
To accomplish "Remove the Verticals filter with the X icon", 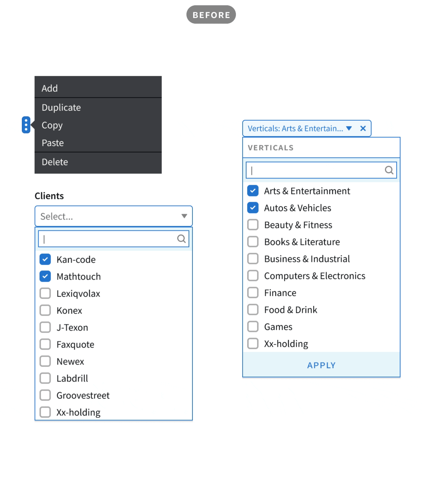I will click(363, 128).
